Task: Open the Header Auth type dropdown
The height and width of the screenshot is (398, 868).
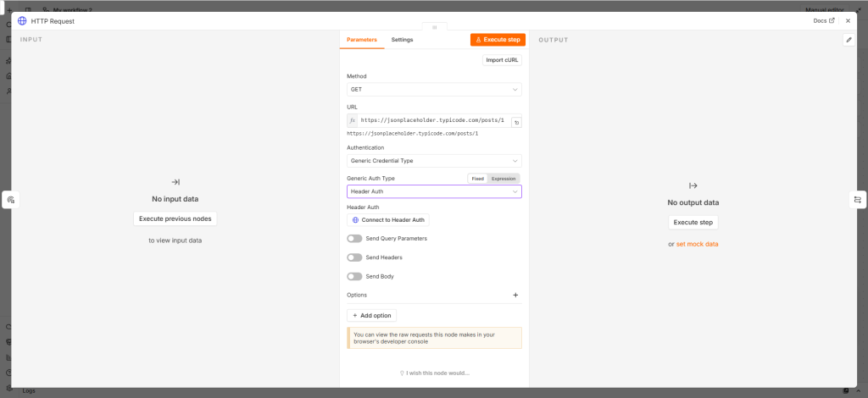Action: point(434,191)
